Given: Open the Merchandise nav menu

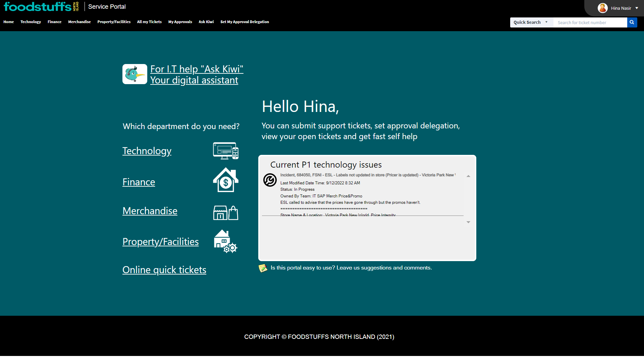Looking at the screenshot, I should (x=79, y=22).
